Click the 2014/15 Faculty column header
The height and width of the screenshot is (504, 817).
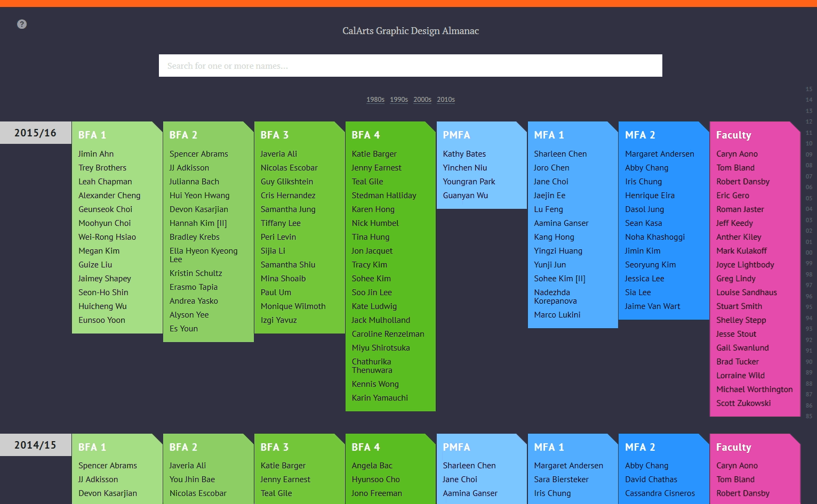tap(734, 447)
